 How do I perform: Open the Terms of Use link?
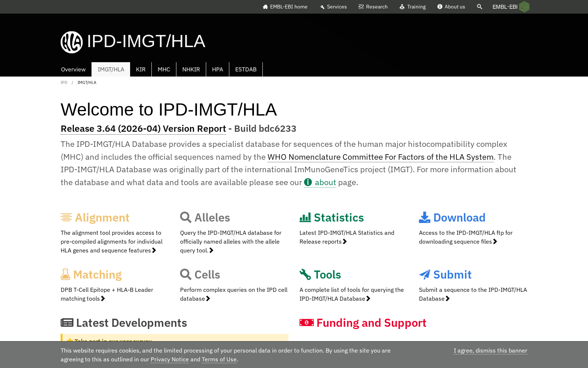click(x=219, y=360)
